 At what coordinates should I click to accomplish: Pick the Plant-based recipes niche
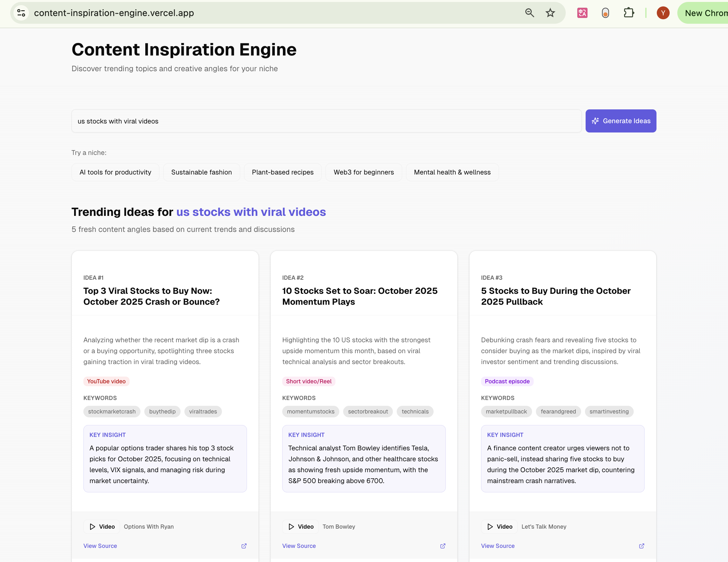[283, 172]
